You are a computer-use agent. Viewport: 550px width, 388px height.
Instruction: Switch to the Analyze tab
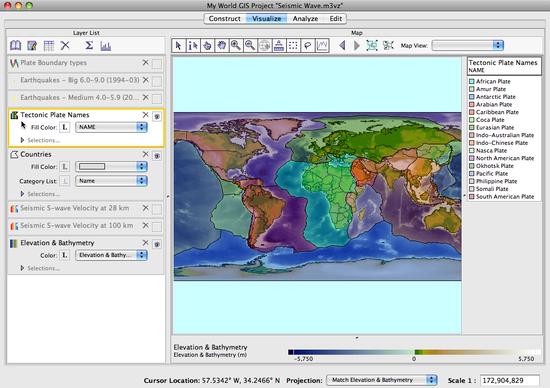click(305, 19)
